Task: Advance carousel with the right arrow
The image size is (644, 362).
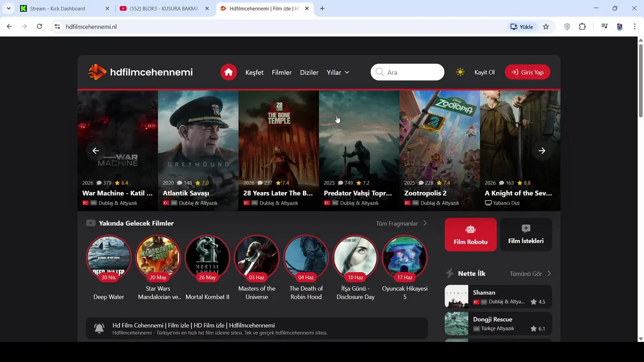Action: (542, 150)
